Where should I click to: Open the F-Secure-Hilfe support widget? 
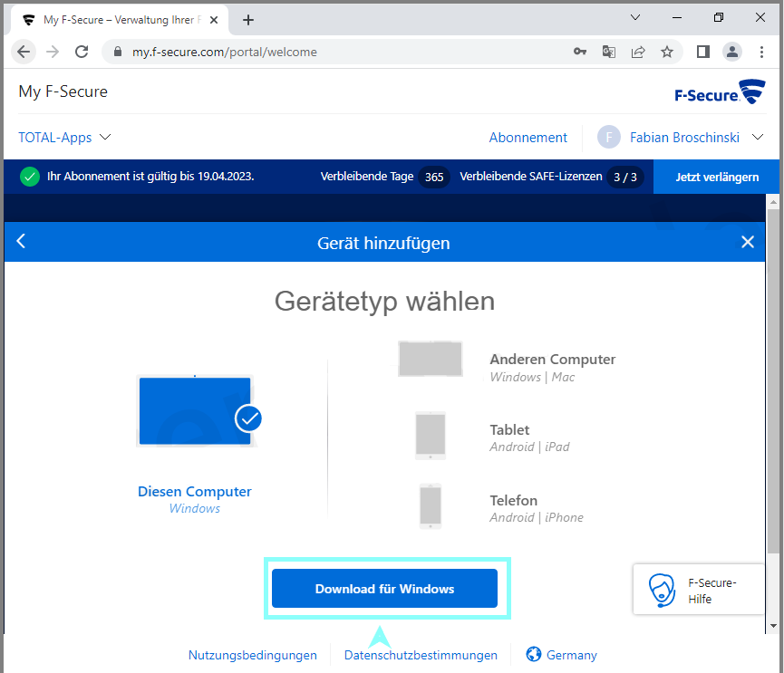(699, 590)
